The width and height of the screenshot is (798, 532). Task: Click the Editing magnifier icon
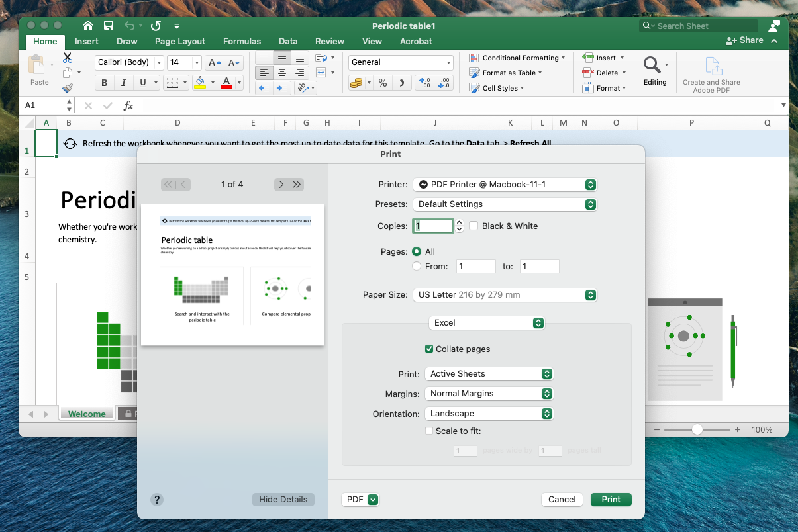pyautogui.click(x=652, y=65)
